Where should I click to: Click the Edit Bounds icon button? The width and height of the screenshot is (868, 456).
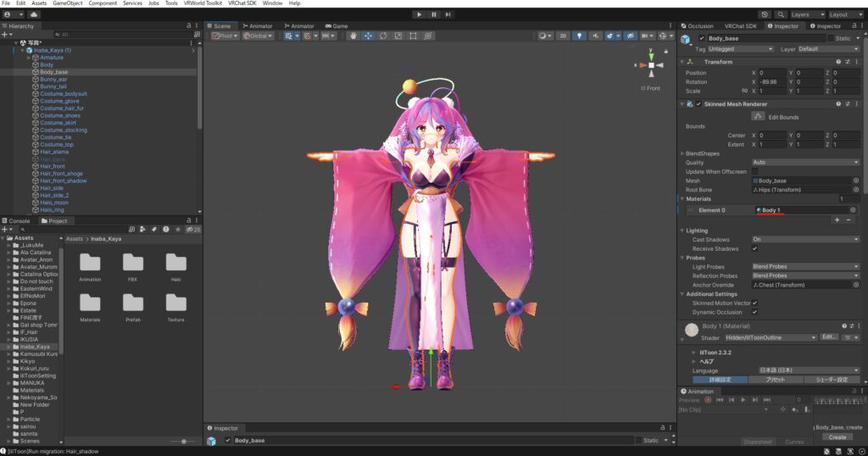coord(759,115)
